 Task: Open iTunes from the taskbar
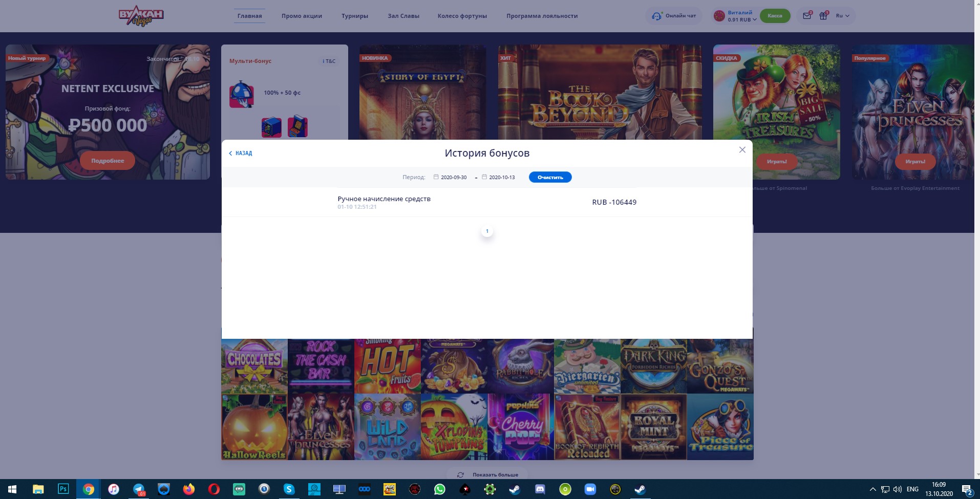pyautogui.click(x=113, y=489)
